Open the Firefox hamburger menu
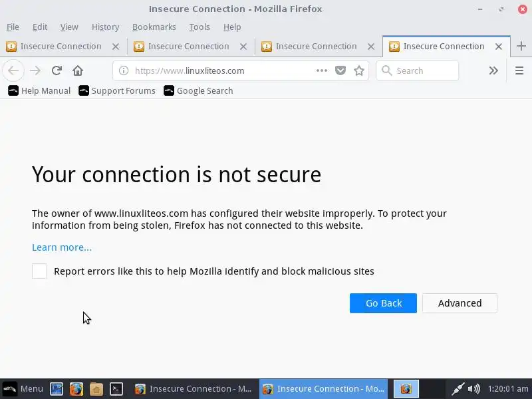Viewport: 532px width, 399px height. pos(519,70)
